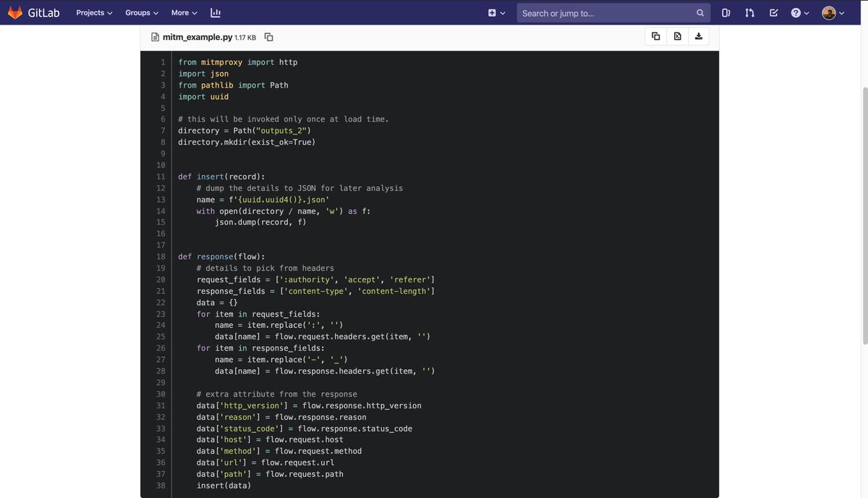Viewport: 868px width, 498px height.
Task: Click the GitLab fox logo
Action: click(14, 12)
